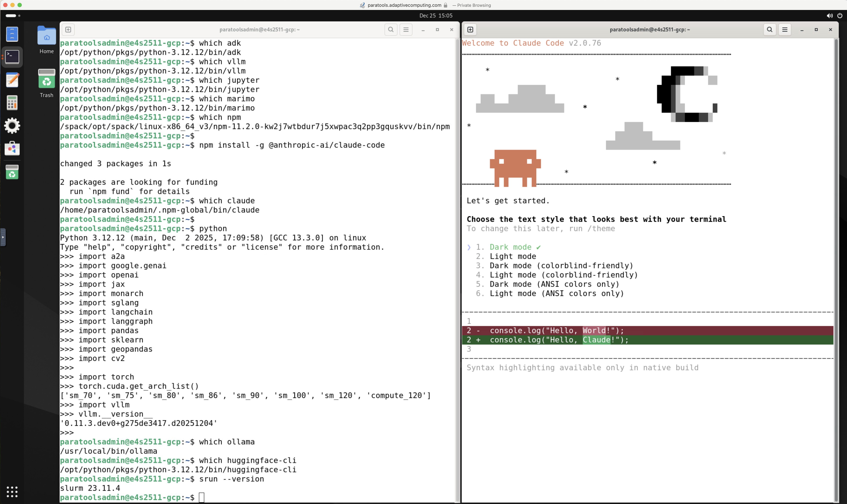Open hamburger menu in left terminal
847x504 pixels.
click(406, 30)
